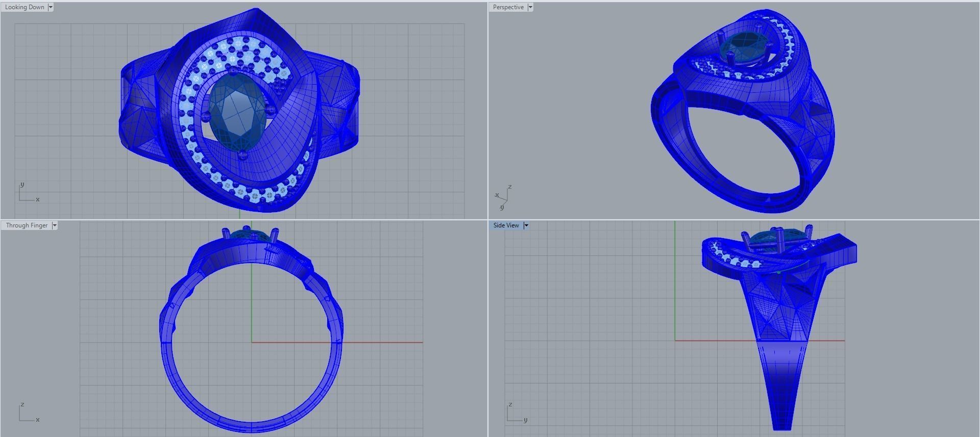Open the Perspective viewport dropdown arrow

[530, 7]
